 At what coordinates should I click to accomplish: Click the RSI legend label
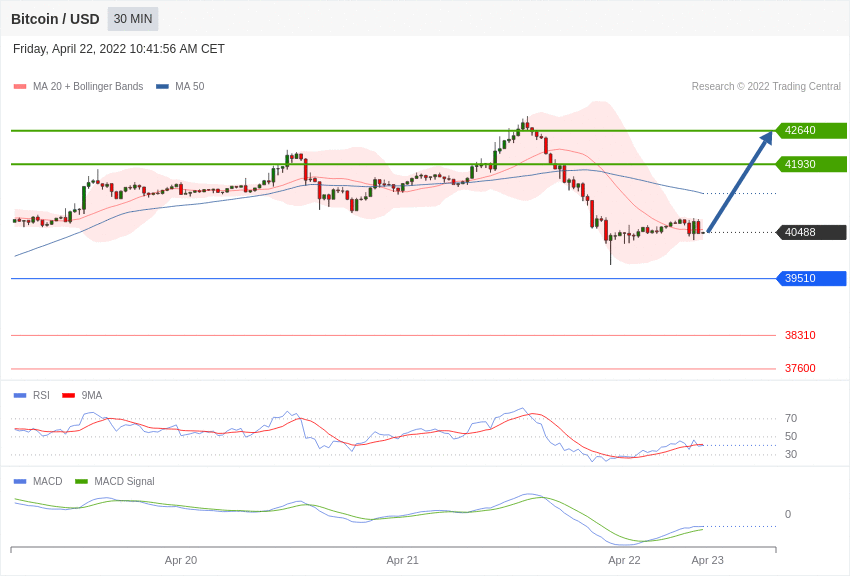(41, 396)
